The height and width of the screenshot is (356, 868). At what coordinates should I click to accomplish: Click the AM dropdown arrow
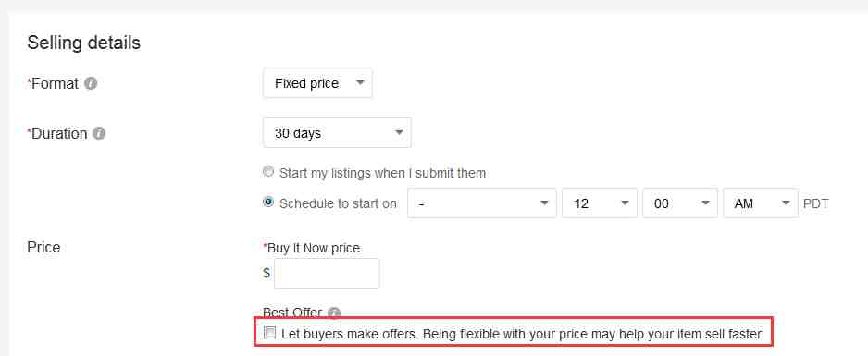786,203
